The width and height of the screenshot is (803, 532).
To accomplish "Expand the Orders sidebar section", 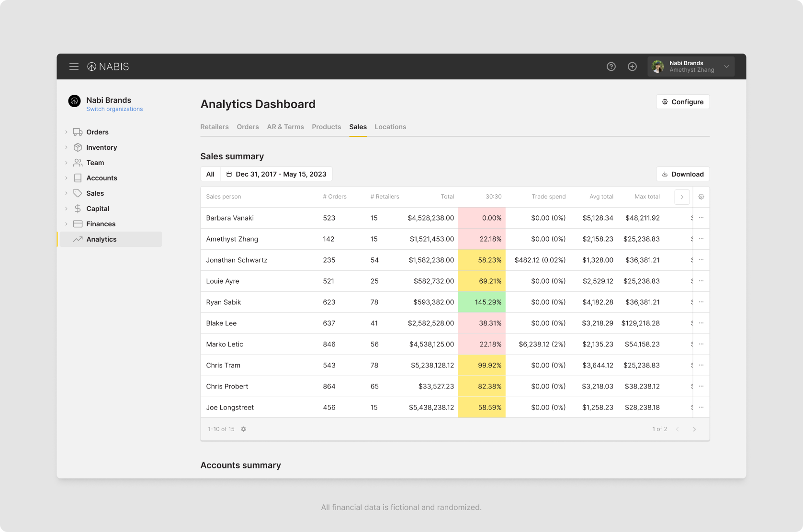I will point(66,132).
